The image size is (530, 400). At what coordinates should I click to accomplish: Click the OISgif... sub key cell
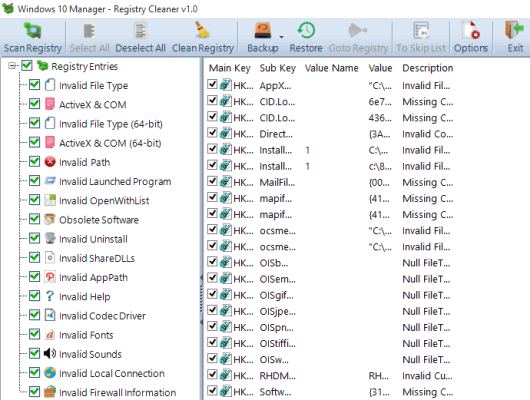pyautogui.click(x=276, y=295)
